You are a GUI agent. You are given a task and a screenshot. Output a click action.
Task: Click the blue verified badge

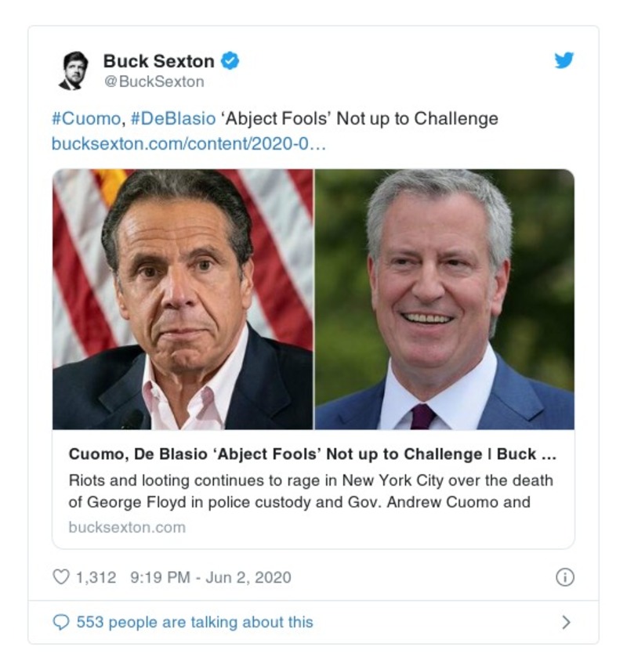[x=229, y=60]
